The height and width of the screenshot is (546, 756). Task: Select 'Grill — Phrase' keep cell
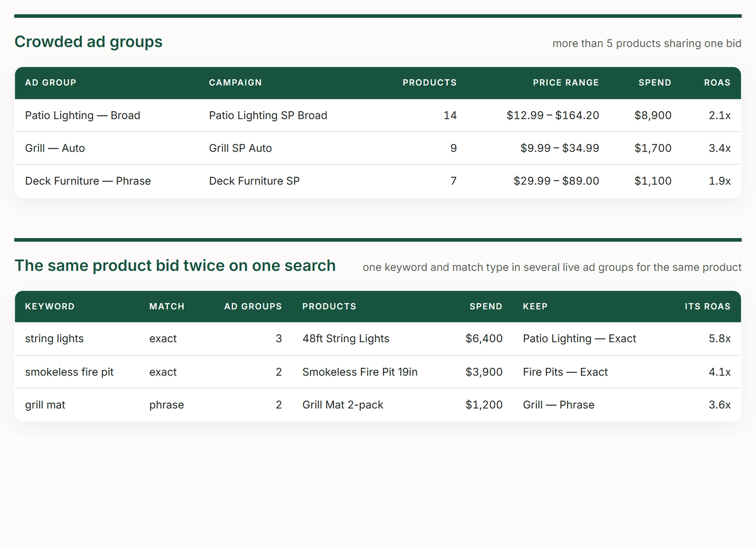tap(558, 405)
